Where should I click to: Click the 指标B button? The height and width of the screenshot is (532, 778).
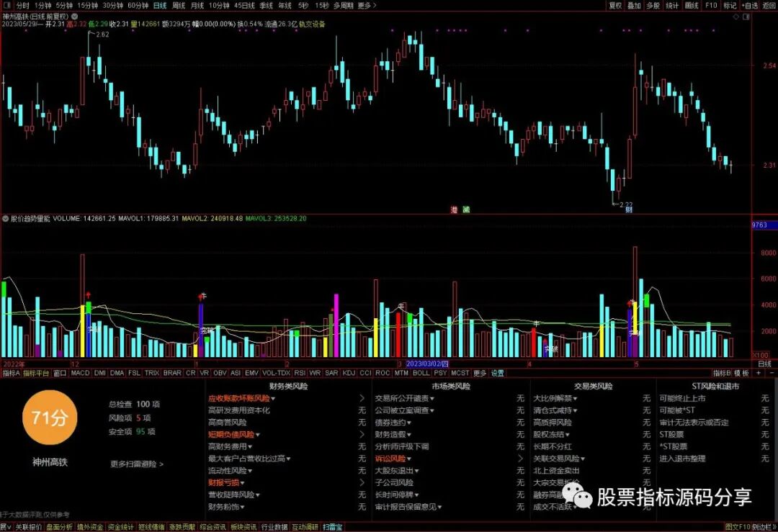722,373
